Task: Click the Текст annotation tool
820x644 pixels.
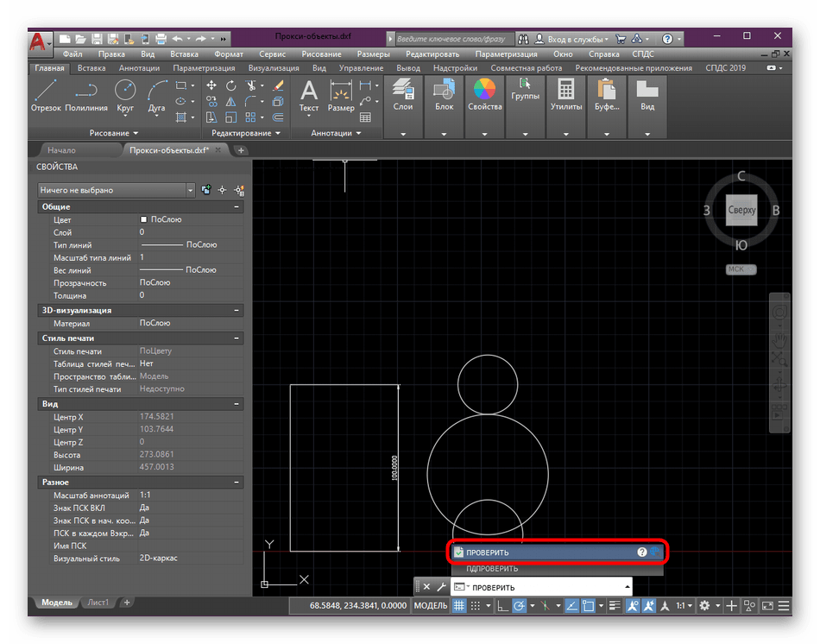Action: pos(308,95)
